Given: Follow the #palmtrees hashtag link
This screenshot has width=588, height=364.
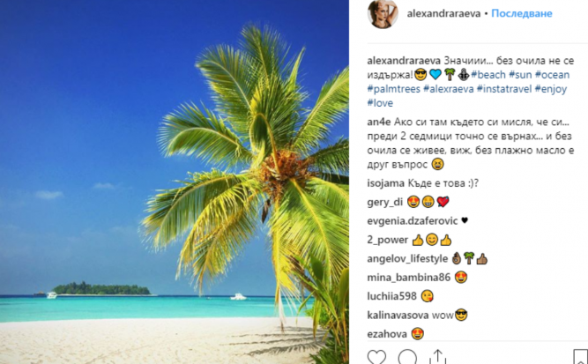Looking at the screenshot, I should [394, 89].
